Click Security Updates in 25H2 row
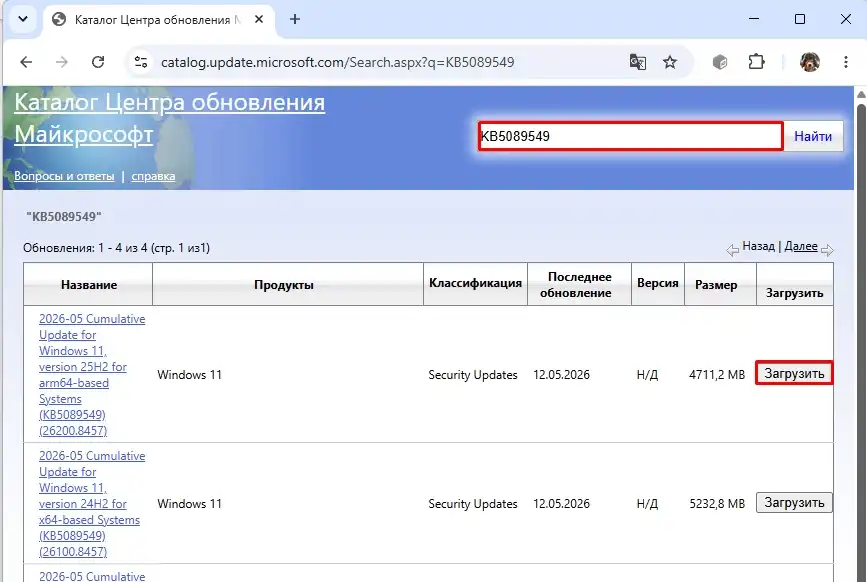The image size is (867, 582). [473, 375]
